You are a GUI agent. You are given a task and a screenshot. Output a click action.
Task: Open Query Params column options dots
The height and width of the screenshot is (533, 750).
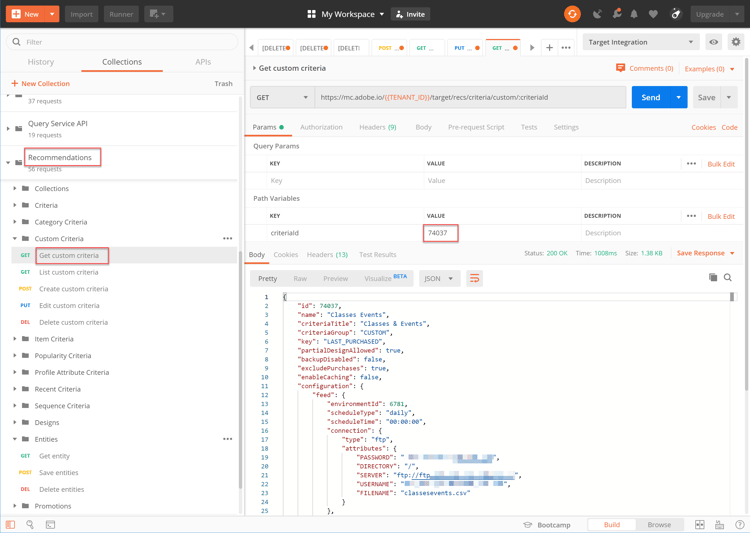click(691, 164)
